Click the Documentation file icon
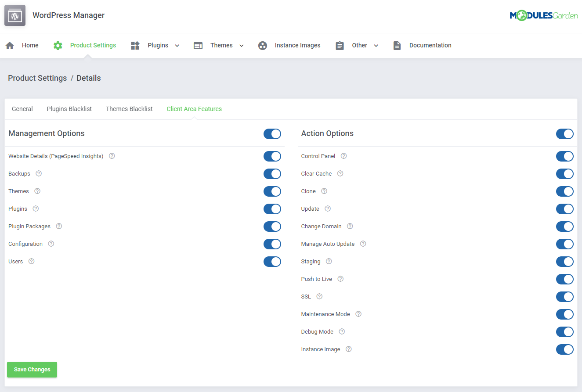The height and width of the screenshot is (392, 582). point(397,46)
